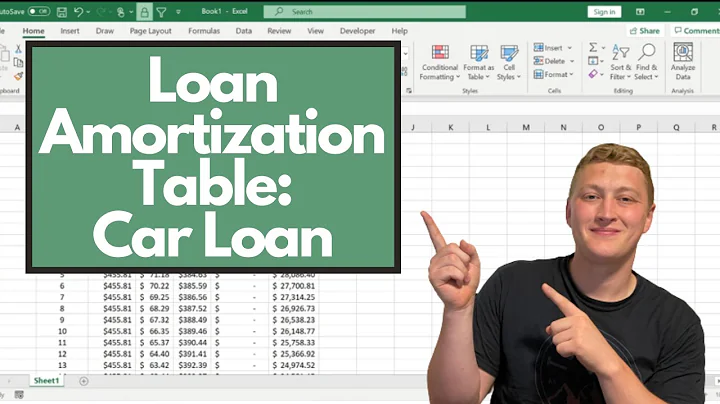Click the Undo icon
720x404 pixels.
pos(79,12)
